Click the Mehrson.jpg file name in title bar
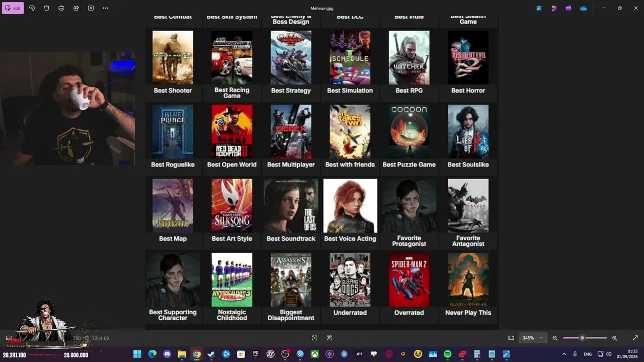Image resolution: width=644 pixels, height=362 pixels. click(322, 8)
